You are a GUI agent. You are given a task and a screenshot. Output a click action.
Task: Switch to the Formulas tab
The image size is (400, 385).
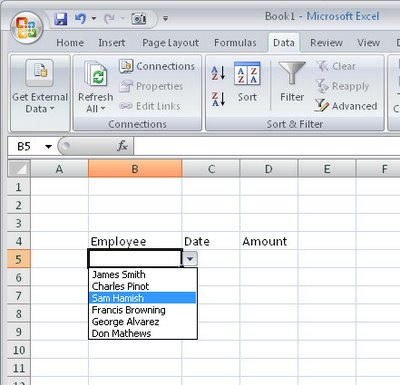tap(235, 43)
